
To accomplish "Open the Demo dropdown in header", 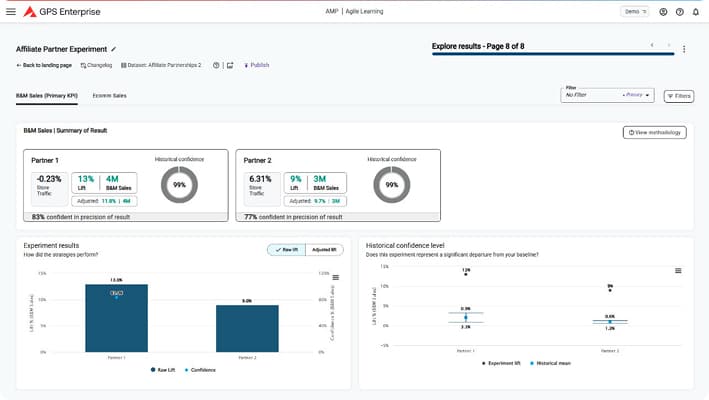I will coord(635,12).
